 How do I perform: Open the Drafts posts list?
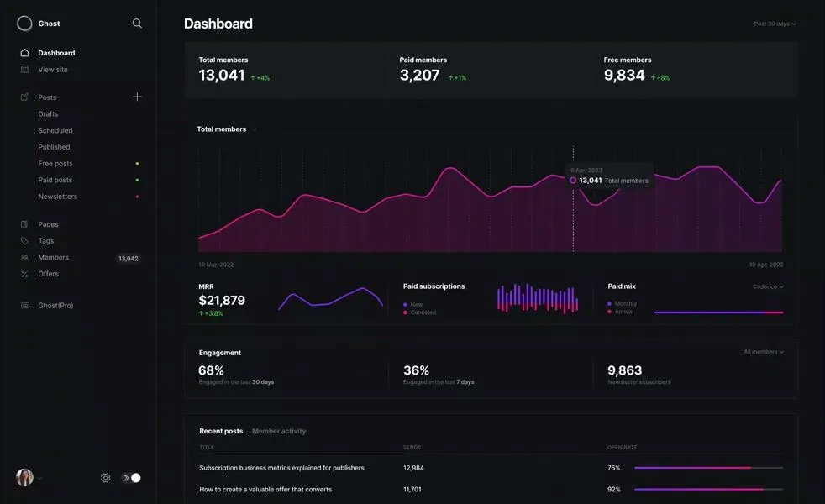48,114
